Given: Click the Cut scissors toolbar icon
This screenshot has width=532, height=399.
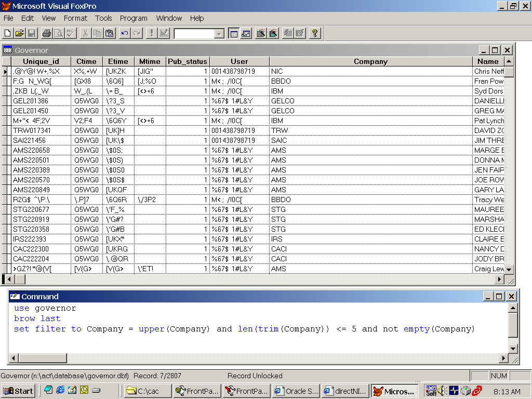Looking at the screenshot, I should pos(85,33).
